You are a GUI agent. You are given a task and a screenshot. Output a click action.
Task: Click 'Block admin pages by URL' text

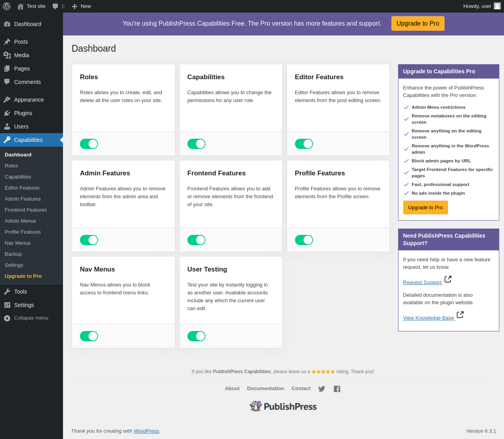tap(441, 161)
